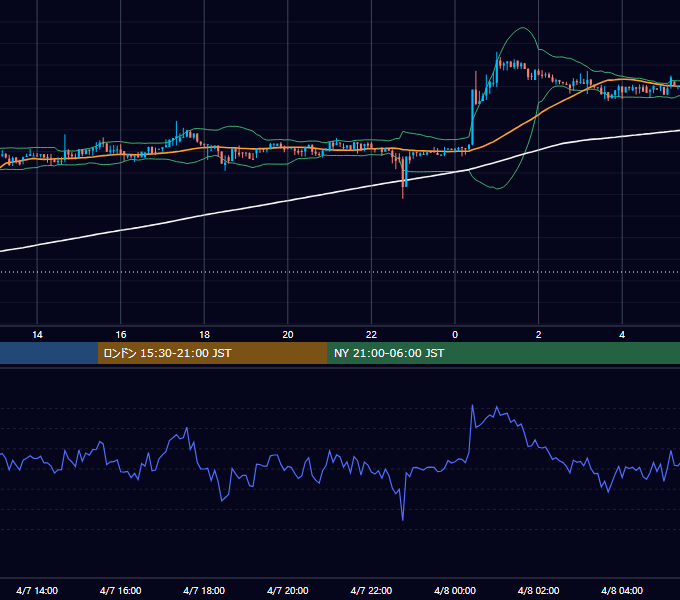The width and height of the screenshot is (680, 600).
Task: Click the price chart time label 14
Action: coord(37,335)
